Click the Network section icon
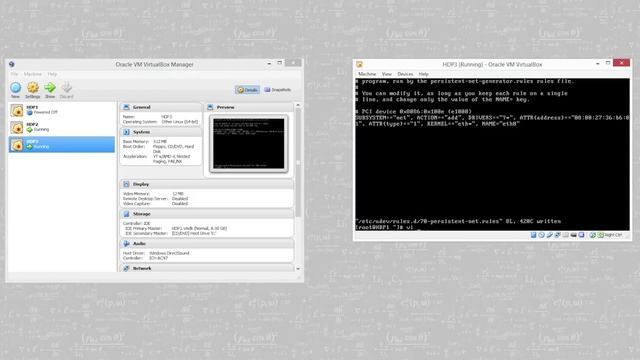 [126, 268]
